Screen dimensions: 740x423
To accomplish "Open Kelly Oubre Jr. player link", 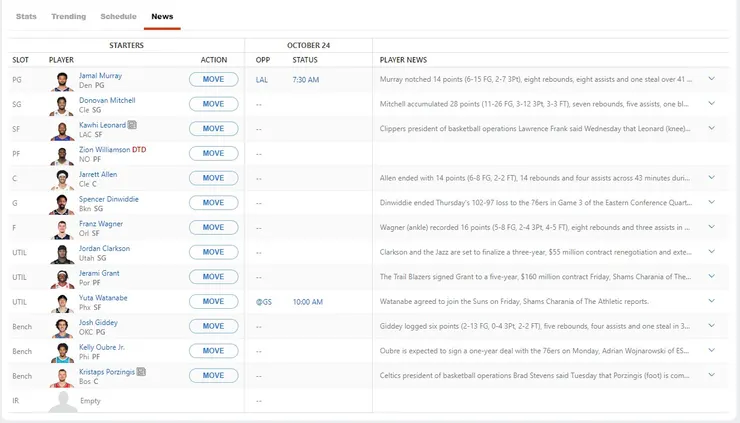I will pos(103,347).
